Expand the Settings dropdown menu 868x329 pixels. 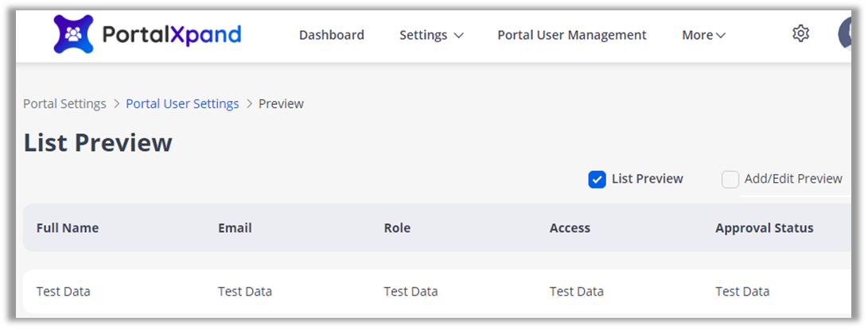point(431,35)
